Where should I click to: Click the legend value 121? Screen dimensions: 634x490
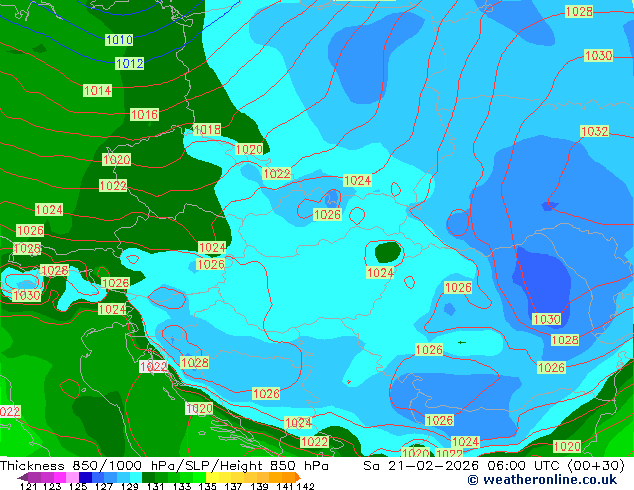point(28,486)
